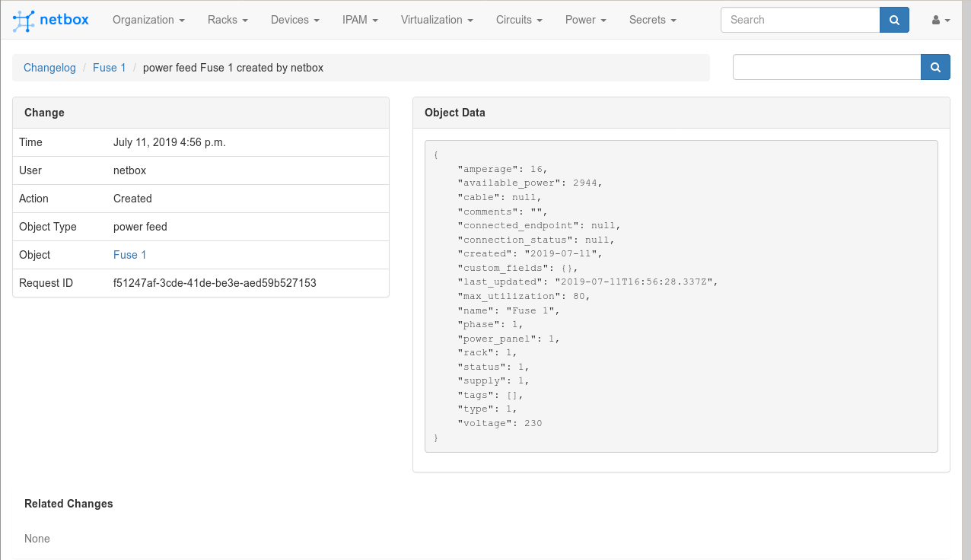This screenshot has height=560, width=971.
Task: Click the JSON line "voltage": 230
Action: 500,423
